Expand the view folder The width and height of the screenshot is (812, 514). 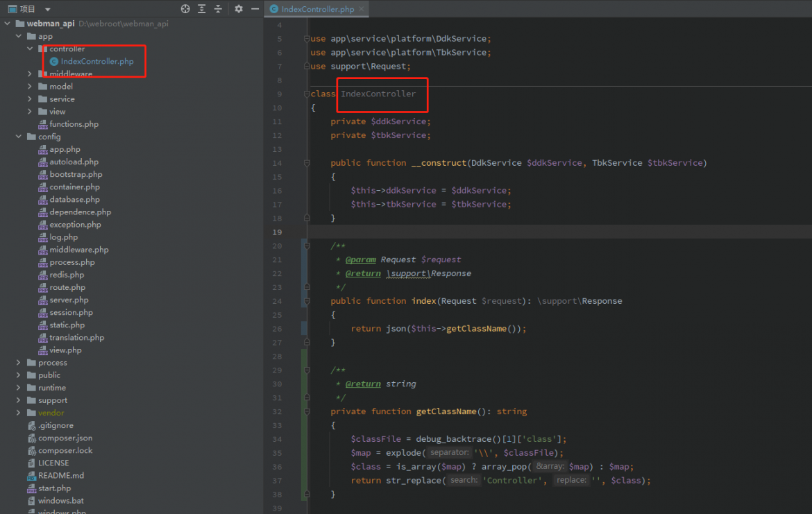pyautogui.click(x=30, y=111)
